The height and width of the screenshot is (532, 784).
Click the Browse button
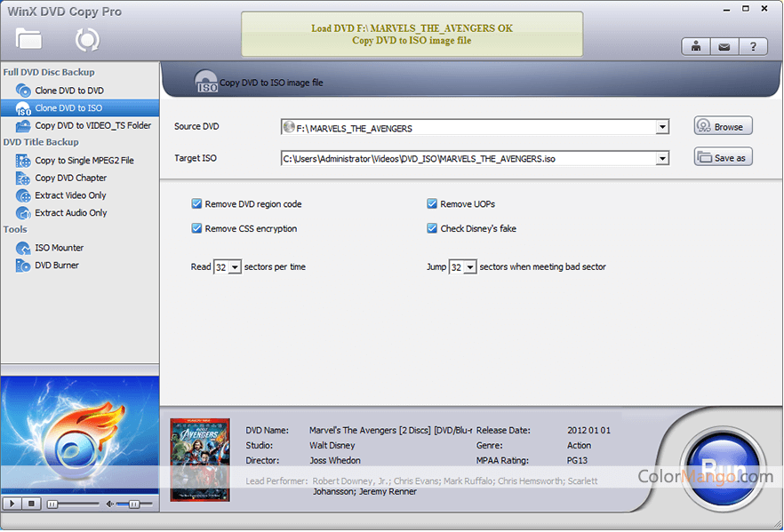click(x=723, y=126)
